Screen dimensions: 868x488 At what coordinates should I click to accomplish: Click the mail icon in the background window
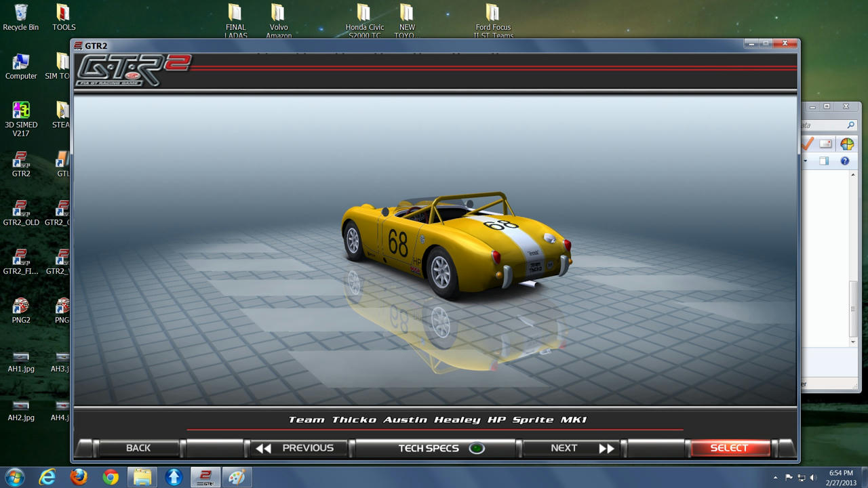pos(825,144)
